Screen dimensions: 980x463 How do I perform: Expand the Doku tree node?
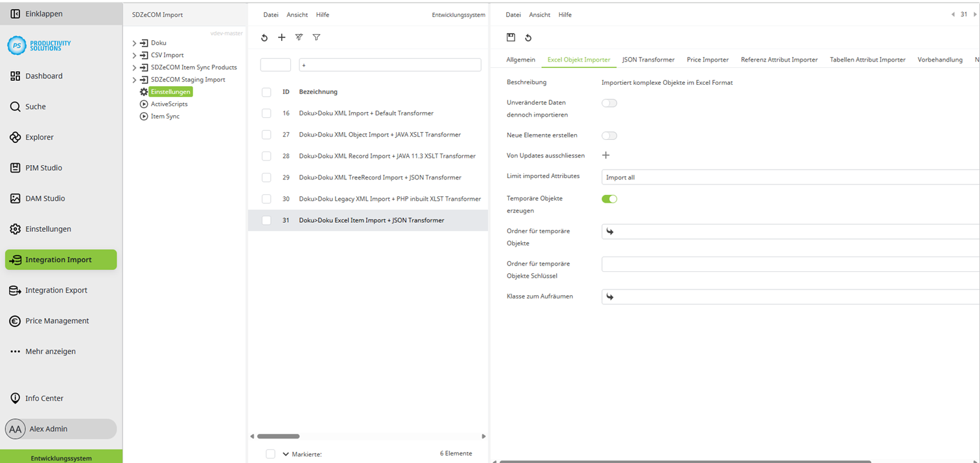[134, 43]
